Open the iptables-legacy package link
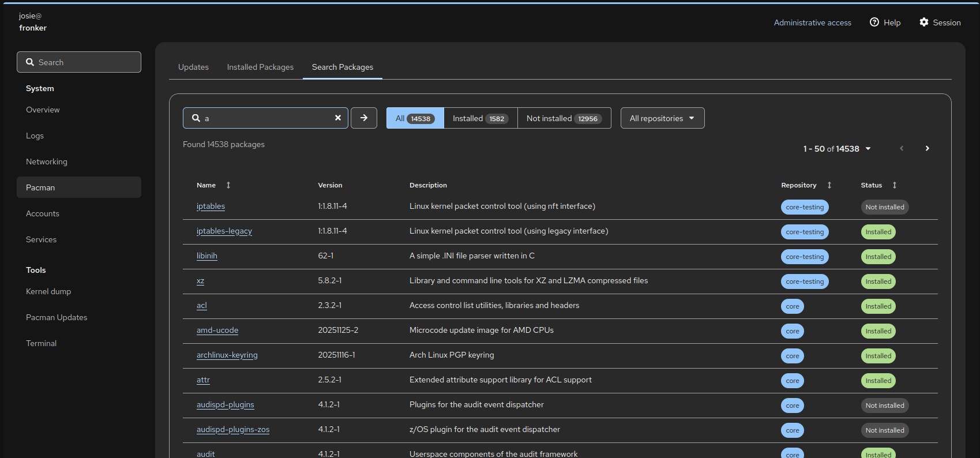The width and height of the screenshot is (980, 458). [224, 231]
